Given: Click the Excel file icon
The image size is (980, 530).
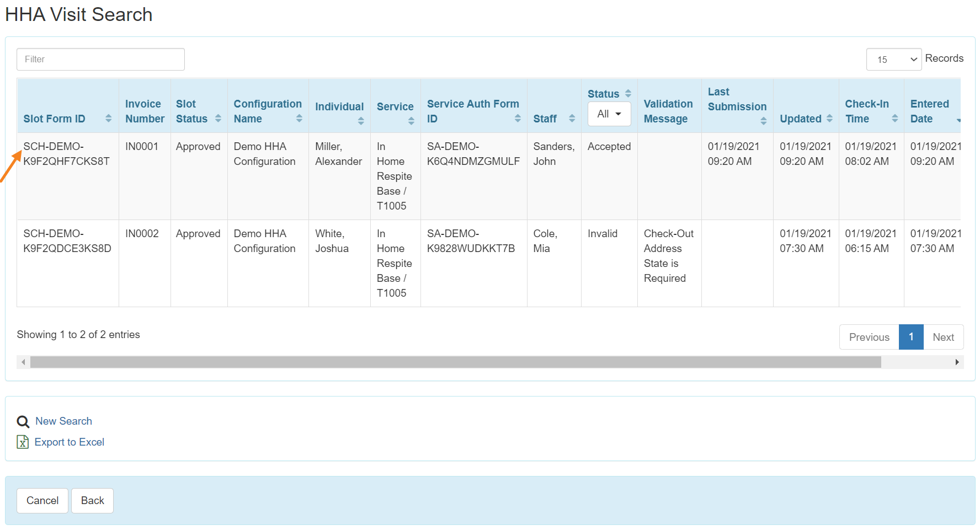Looking at the screenshot, I should click(x=23, y=442).
